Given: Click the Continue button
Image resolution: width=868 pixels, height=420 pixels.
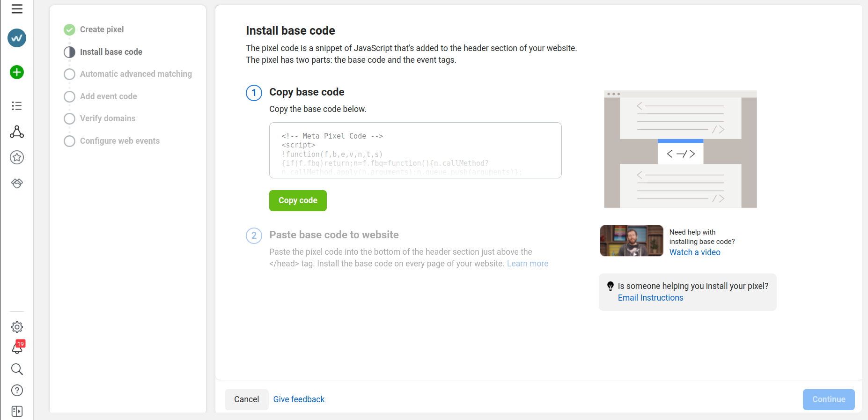Looking at the screenshot, I should coord(829,399).
